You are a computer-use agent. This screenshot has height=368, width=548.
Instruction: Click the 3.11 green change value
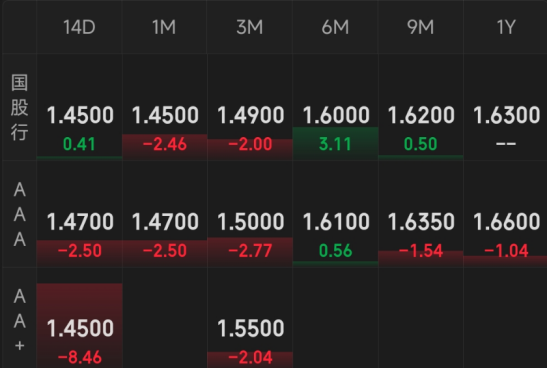pos(335,144)
